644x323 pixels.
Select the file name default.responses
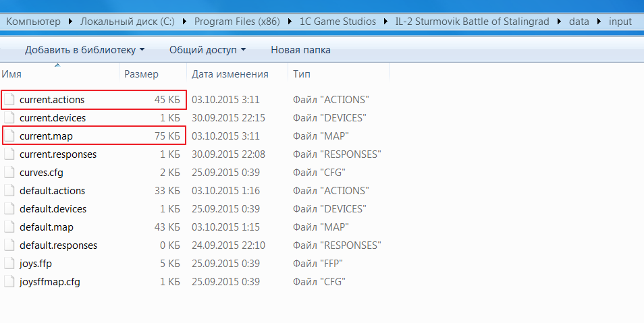coord(58,245)
